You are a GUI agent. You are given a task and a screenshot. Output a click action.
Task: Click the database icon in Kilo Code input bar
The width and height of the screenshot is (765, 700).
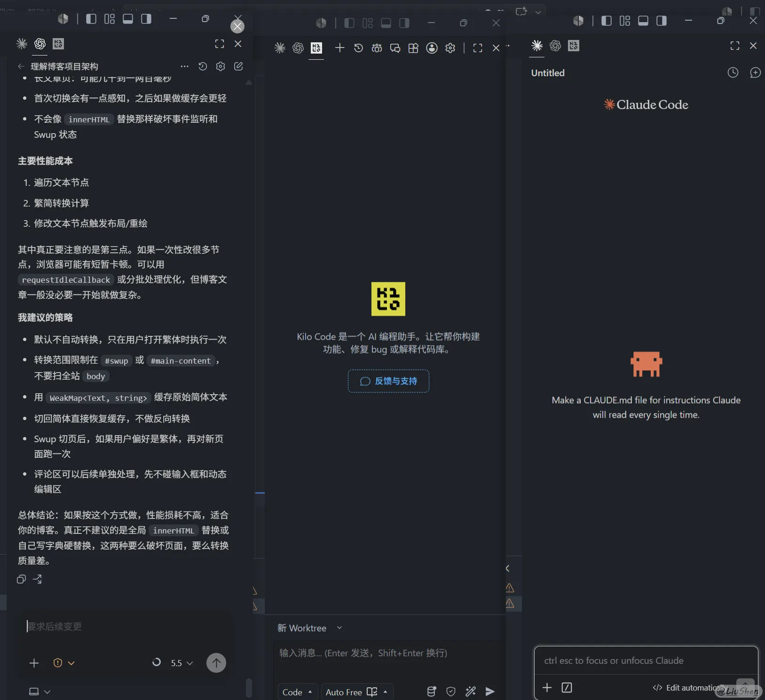[431, 691]
